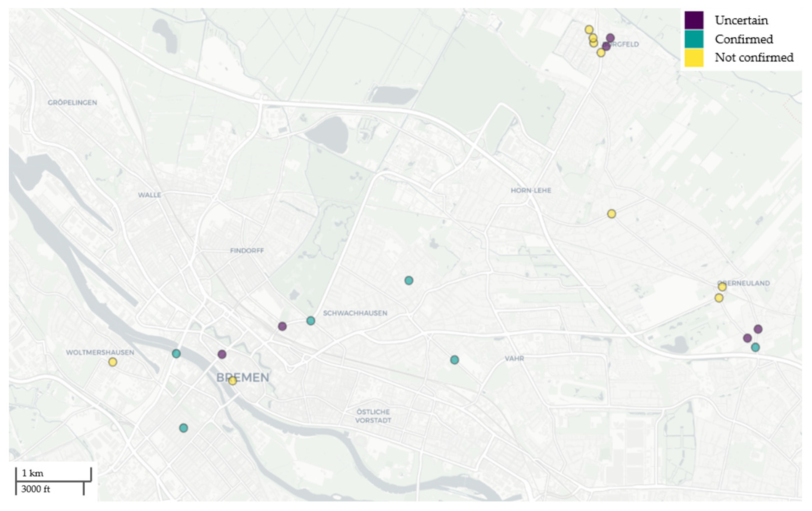The image size is (812, 511).
Task: Click the Findorff district label
Action: coord(247,250)
